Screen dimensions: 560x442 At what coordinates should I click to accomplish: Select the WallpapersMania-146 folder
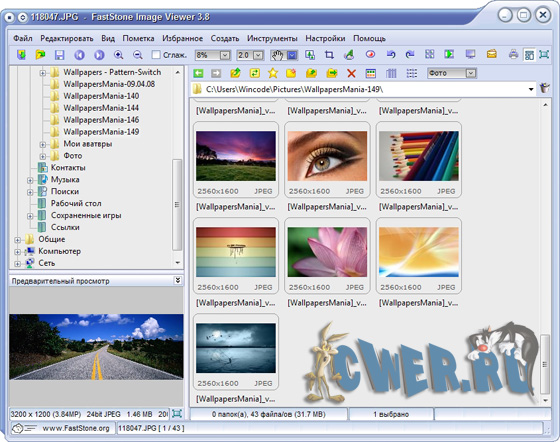[101, 120]
